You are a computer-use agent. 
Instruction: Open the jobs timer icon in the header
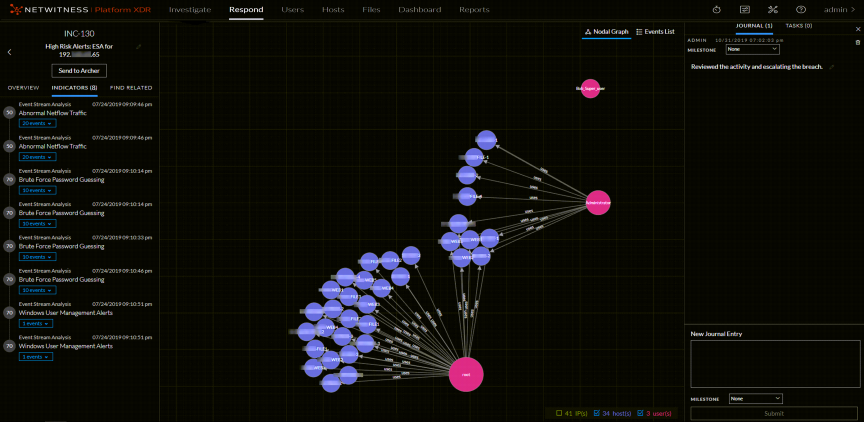point(716,9)
